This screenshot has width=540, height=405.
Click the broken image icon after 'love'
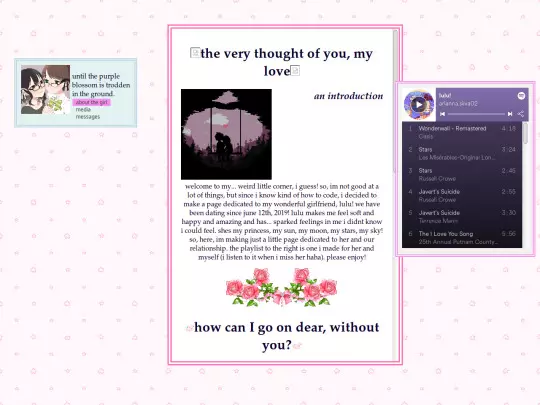(x=295, y=71)
